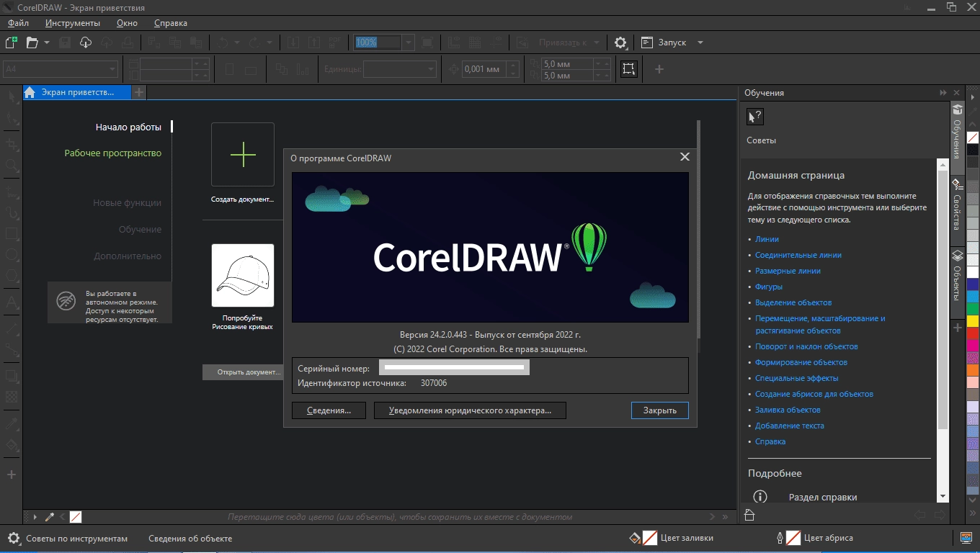Click the treat-as-filled bounding box icon
This screenshot has width=980, height=553.
click(x=629, y=69)
